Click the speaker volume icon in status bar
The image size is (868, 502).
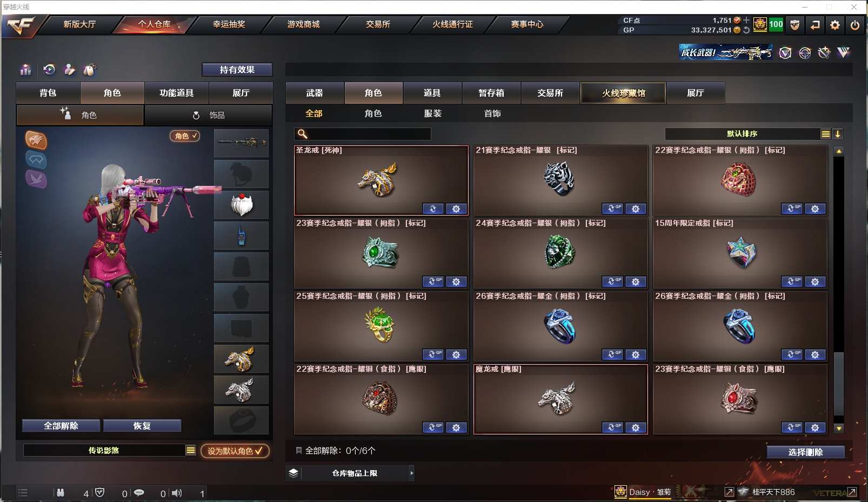click(x=177, y=493)
